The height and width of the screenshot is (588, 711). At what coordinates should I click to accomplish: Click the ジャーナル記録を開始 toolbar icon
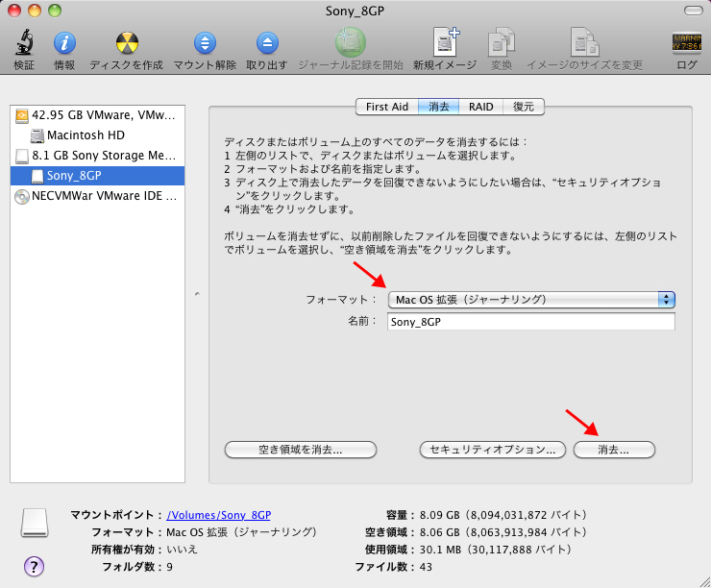pyautogui.click(x=350, y=42)
